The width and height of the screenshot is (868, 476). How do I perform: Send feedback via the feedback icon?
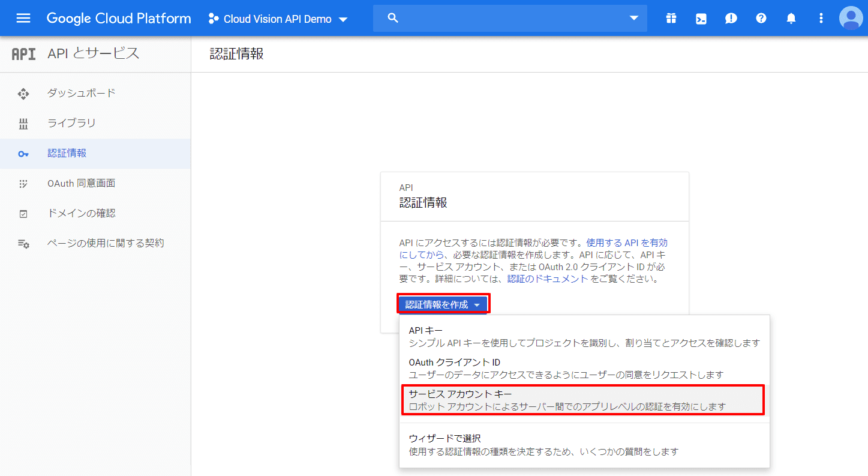731,17
